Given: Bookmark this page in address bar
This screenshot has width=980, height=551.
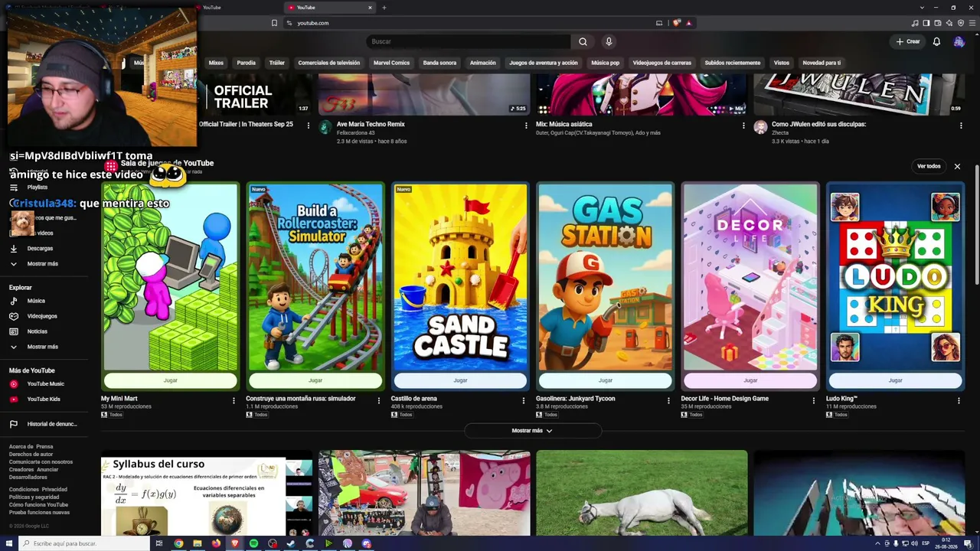Looking at the screenshot, I should pos(274,23).
